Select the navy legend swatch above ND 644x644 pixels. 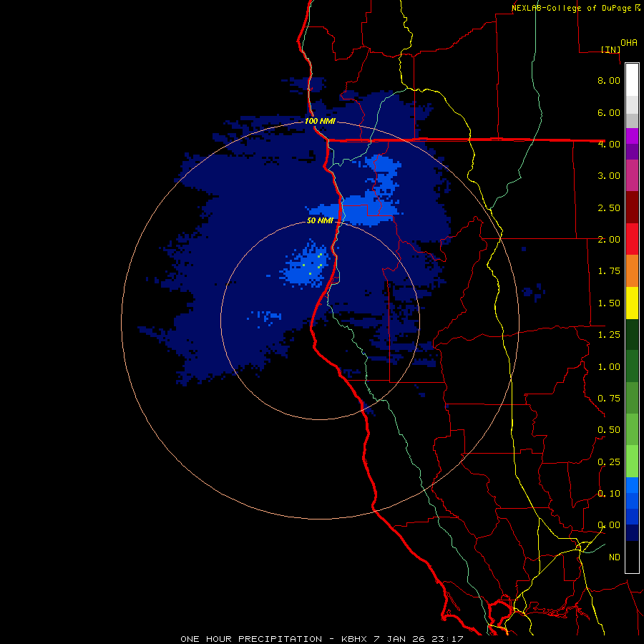632,533
